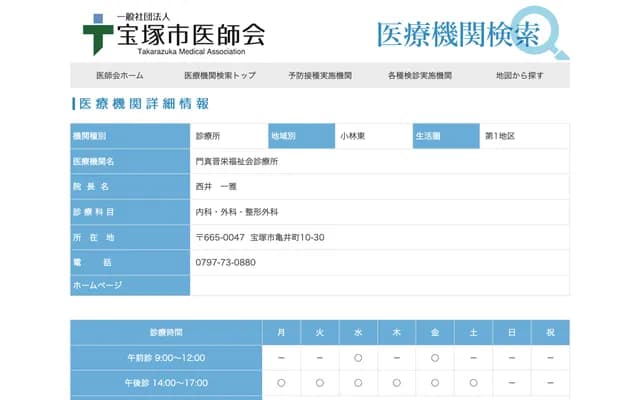Go to 医師会ホーム in navigation bar
The image size is (640, 400).
(x=120, y=76)
